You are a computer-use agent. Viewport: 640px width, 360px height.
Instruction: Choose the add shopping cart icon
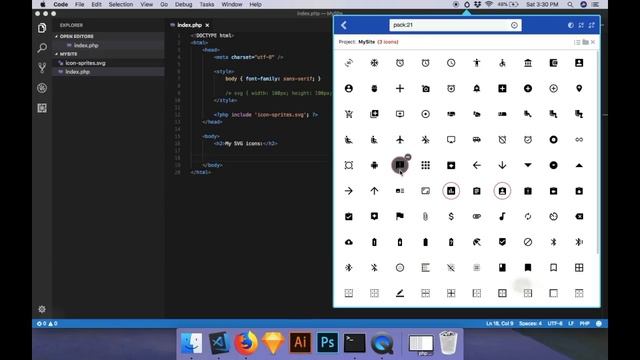[349, 114]
